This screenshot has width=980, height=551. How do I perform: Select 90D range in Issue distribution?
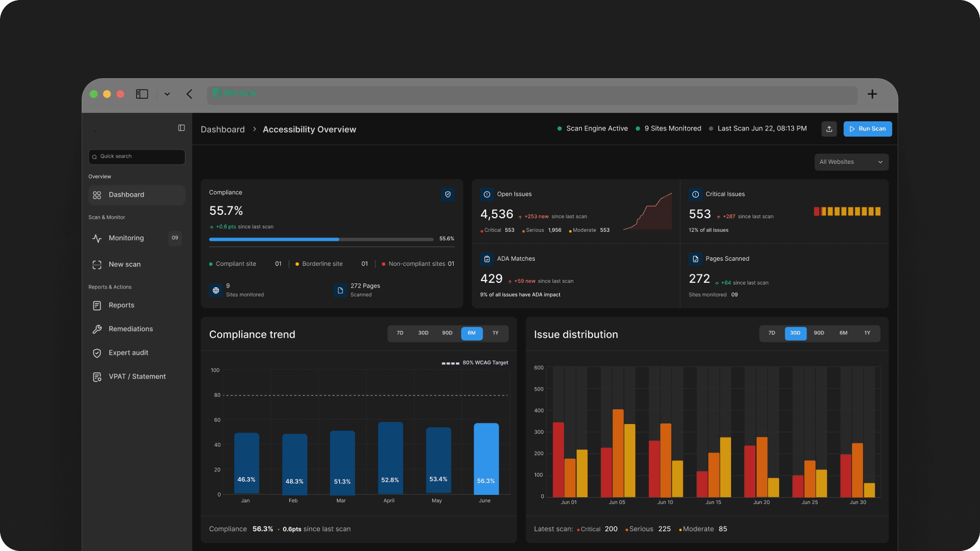click(x=819, y=333)
